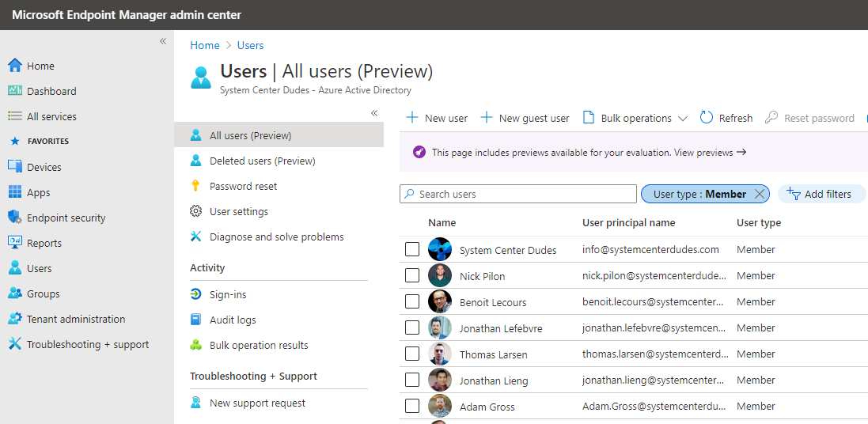Click the New guest user button
This screenshot has height=424, width=868.
coord(525,118)
